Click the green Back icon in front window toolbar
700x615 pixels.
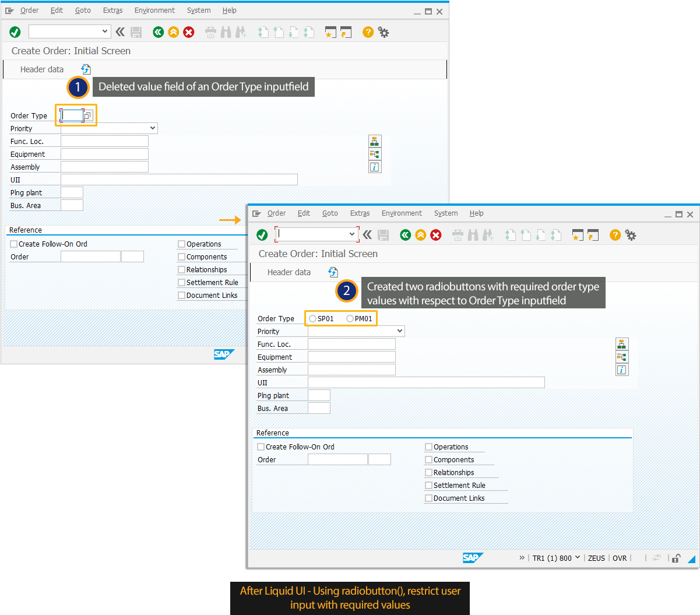coord(405,235)
